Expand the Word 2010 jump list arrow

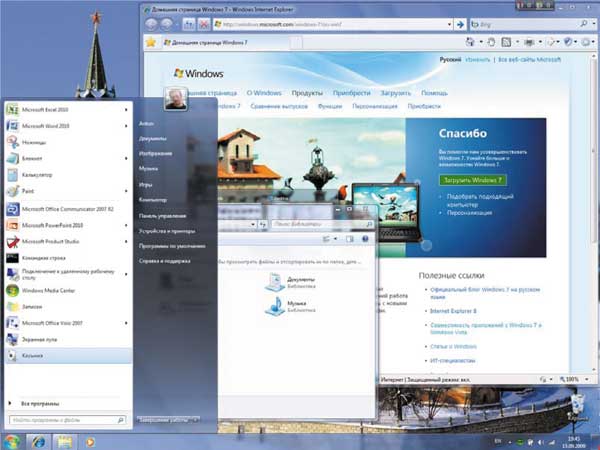tap(126, 126)
